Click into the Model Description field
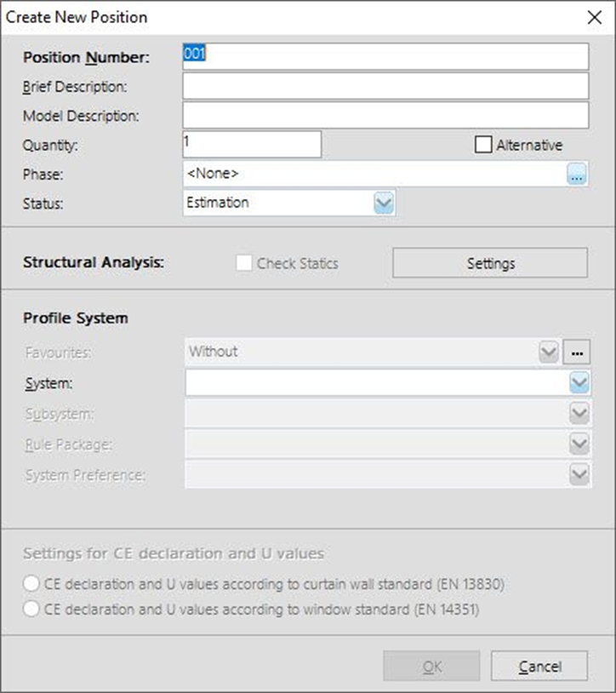The image size is (616, 693). pyautogui.click(x=385, y=115)
